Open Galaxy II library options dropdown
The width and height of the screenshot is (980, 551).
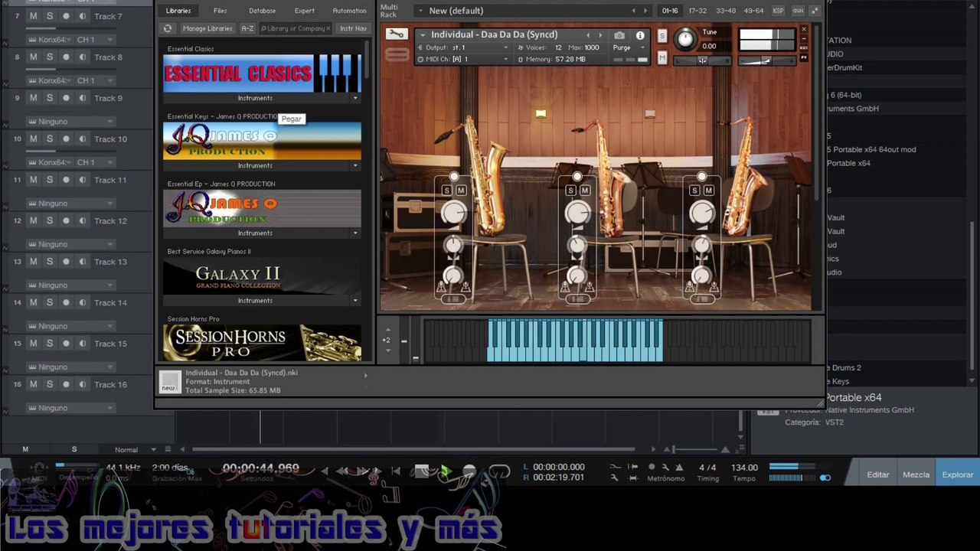(x=355, y=300)
